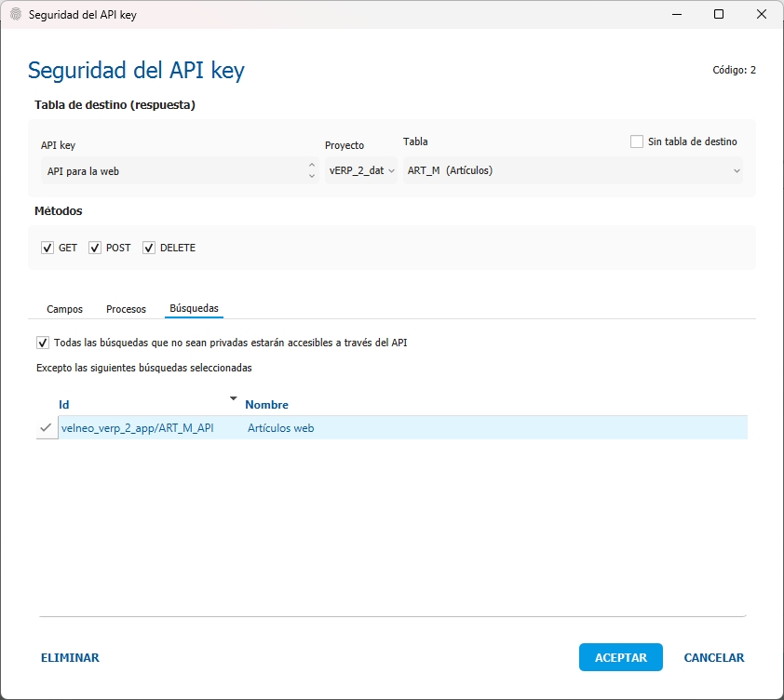
Task: Click the sort arrow above Id column
Action: coord(234,398)
